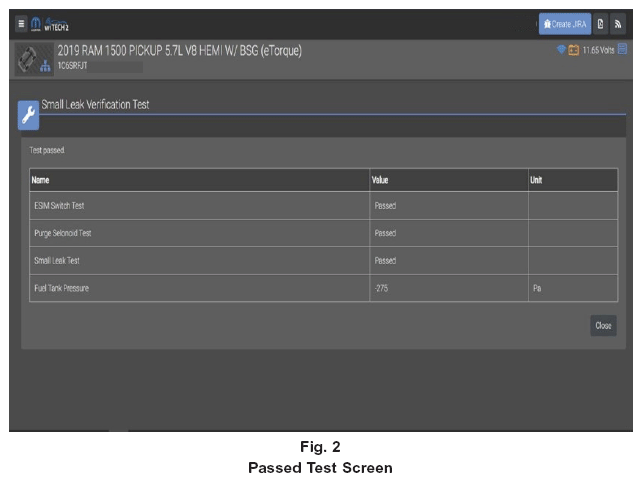This screenshot has width=642, height=483.
Task: Open the document report icon
Action: pos(600,24)
